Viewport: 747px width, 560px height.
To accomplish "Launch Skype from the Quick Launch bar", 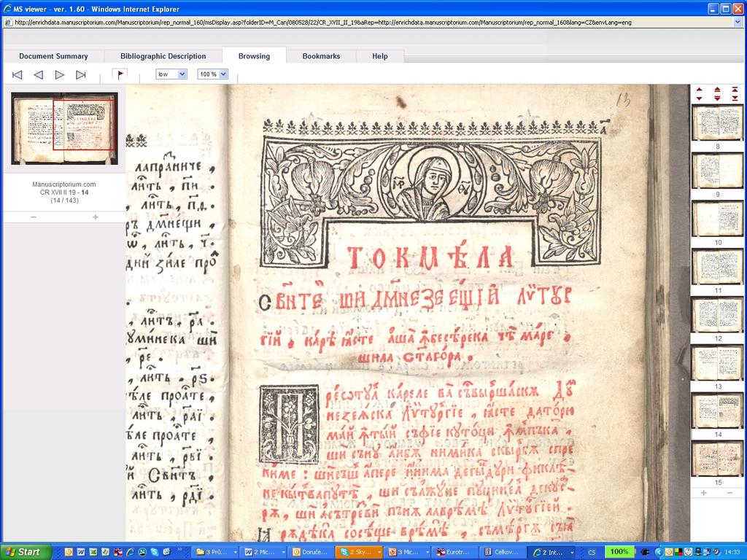I will [155, 553].
